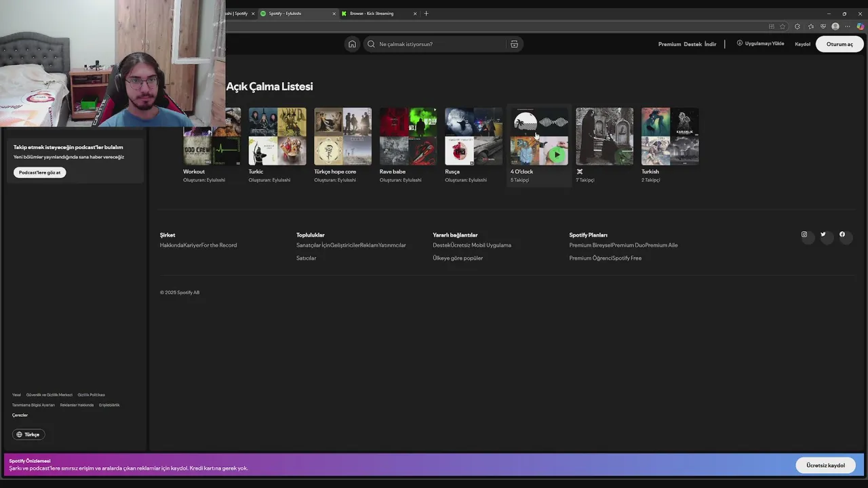Open a new browser tab
This screenshot has width=868, height=488.
pos(426,14)
